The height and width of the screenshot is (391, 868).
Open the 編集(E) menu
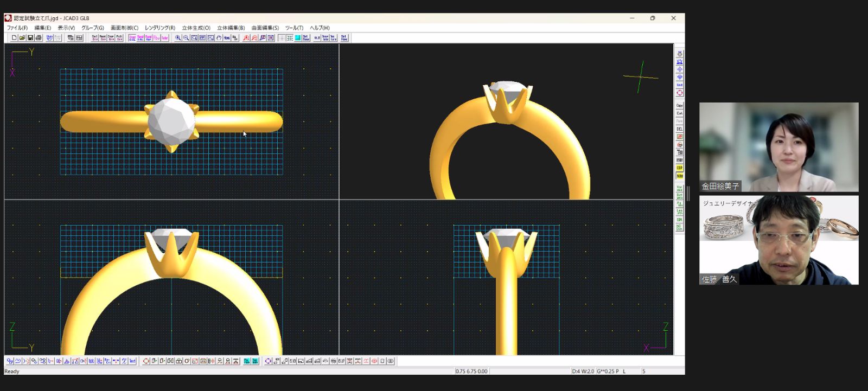(x=43, y=28)
